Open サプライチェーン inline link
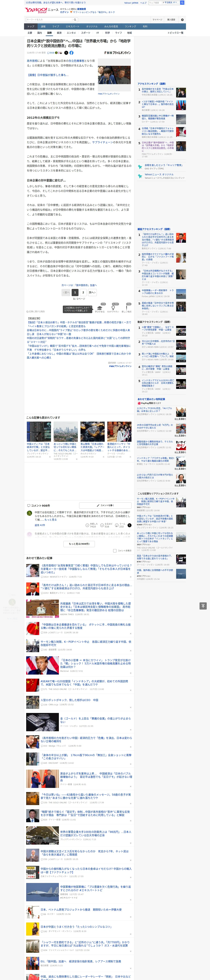 point(103,142)
